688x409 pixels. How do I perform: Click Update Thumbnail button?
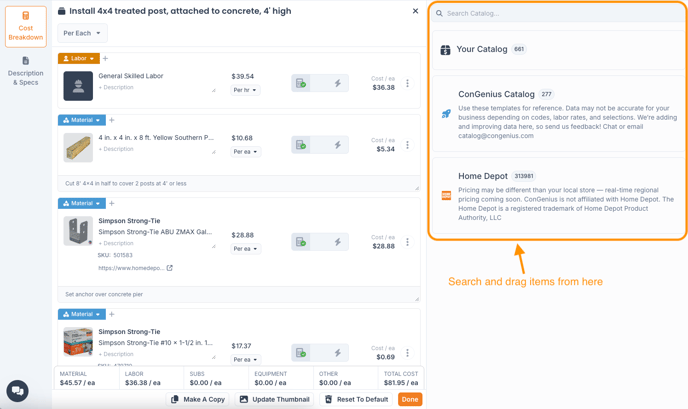tap(275, 399)
